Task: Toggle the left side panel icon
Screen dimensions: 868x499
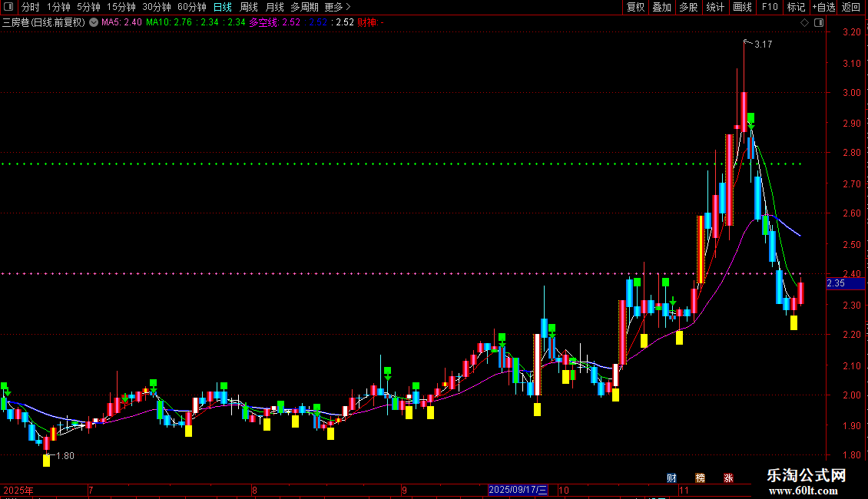Action: 8,7
